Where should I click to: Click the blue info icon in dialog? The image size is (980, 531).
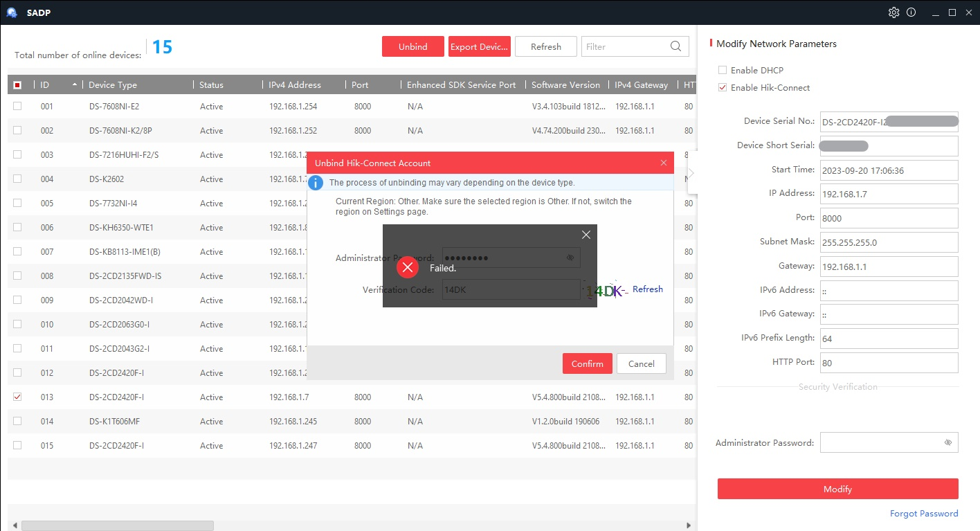coord(316,182)
